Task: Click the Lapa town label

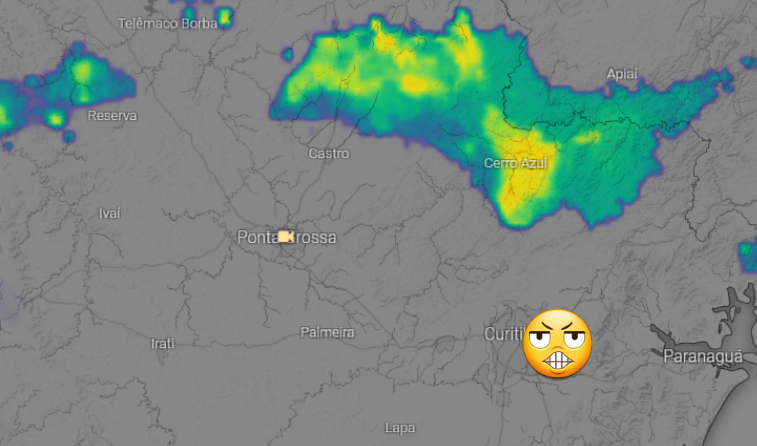Action: point(400,428)
